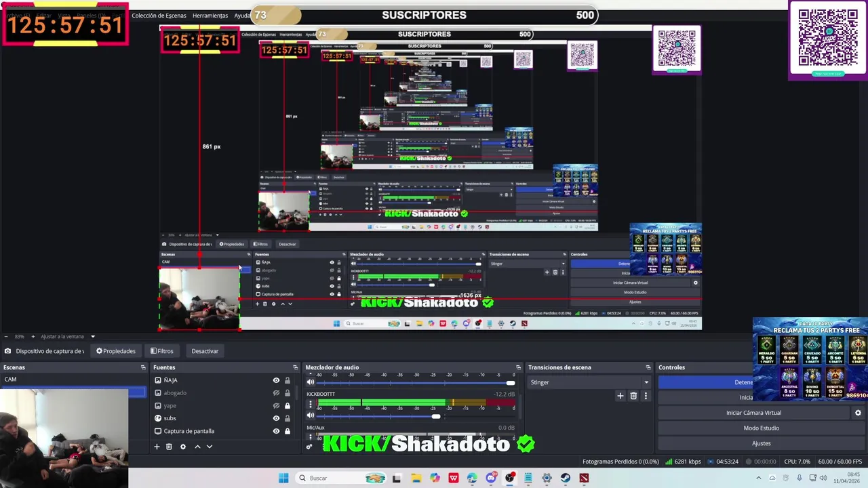Open the system tray volume icon
The height and width of the screenshot is (488, 868).
coord(823,478)
